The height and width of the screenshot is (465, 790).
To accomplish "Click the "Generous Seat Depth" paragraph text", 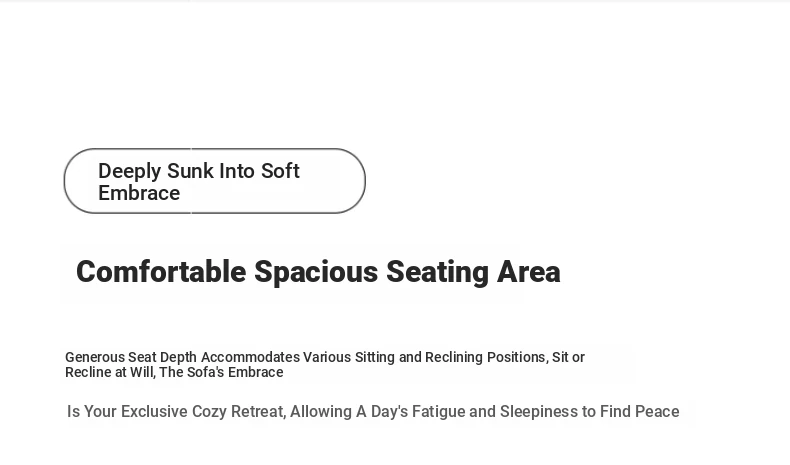I will [325, 365].
